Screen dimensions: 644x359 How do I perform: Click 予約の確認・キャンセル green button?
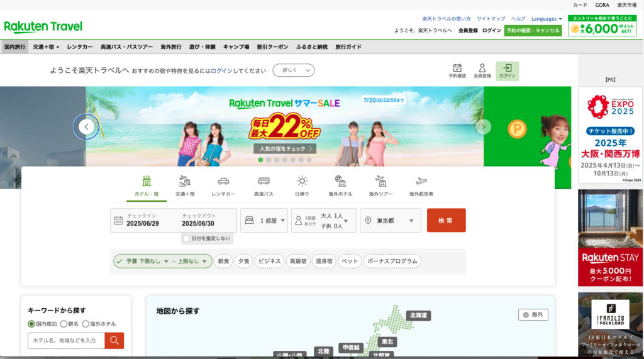tap(533, 30)
